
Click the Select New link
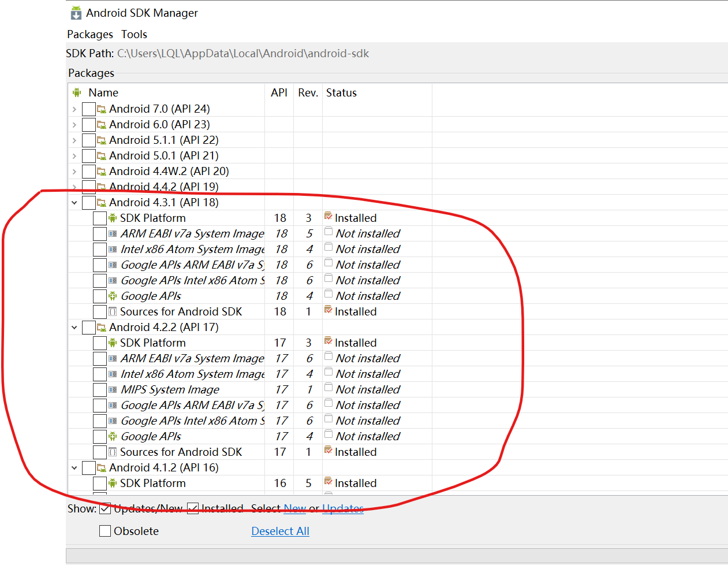point(295,508)
